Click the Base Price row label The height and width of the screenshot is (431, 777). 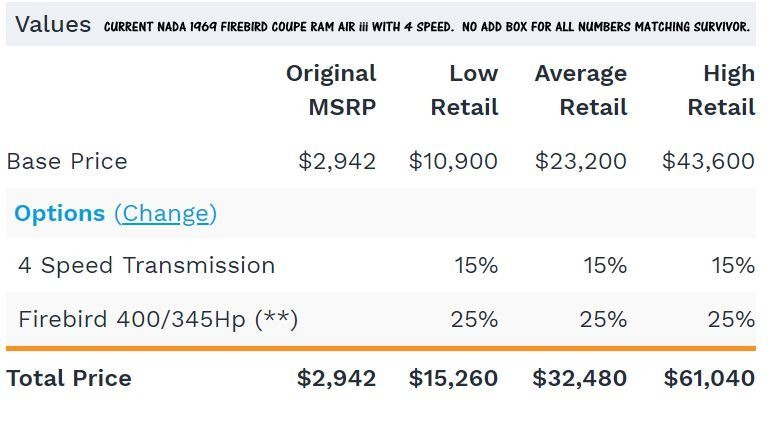pos(67,162)
